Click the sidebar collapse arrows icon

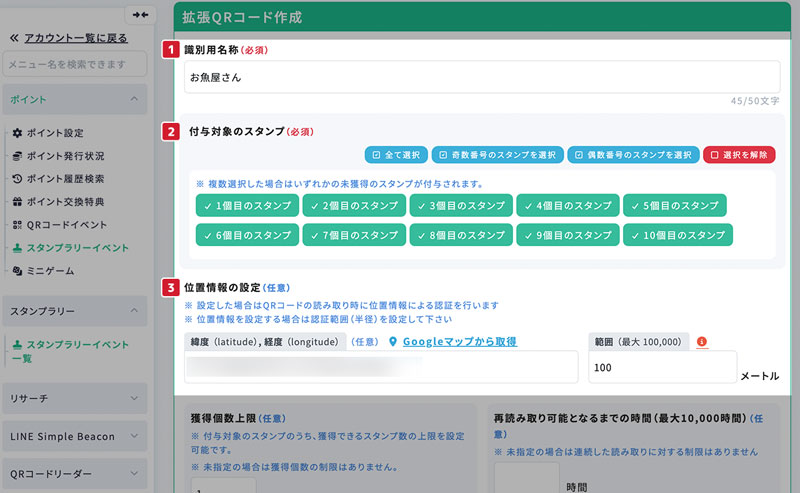[140, 15]
